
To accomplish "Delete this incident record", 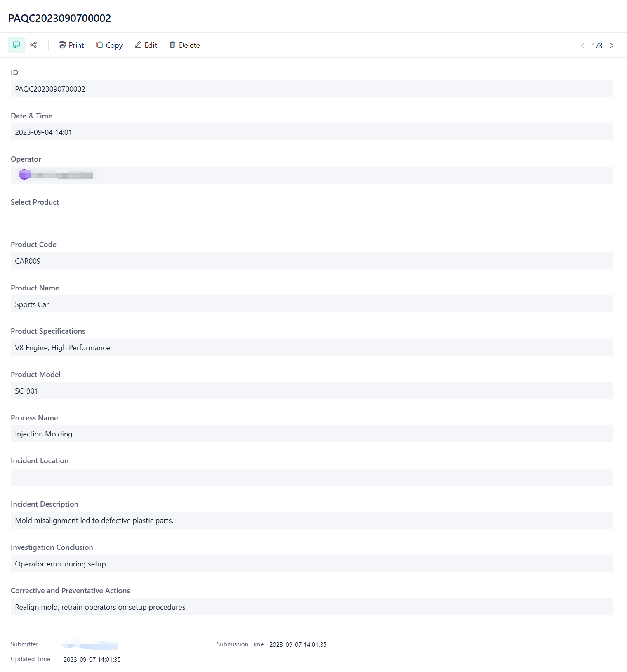I will [184, 45].
